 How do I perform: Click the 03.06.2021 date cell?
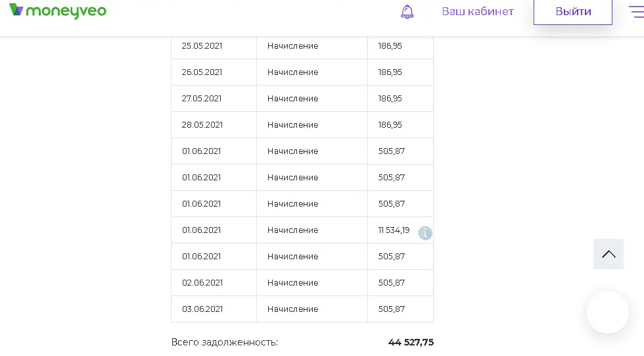[x=202, y=309]
